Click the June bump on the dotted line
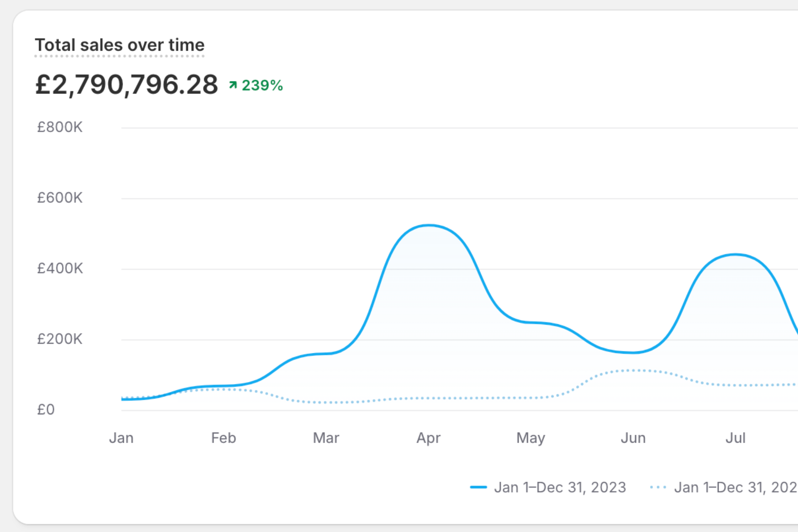Screen dimensions: 798x532 tap(633, 370)
